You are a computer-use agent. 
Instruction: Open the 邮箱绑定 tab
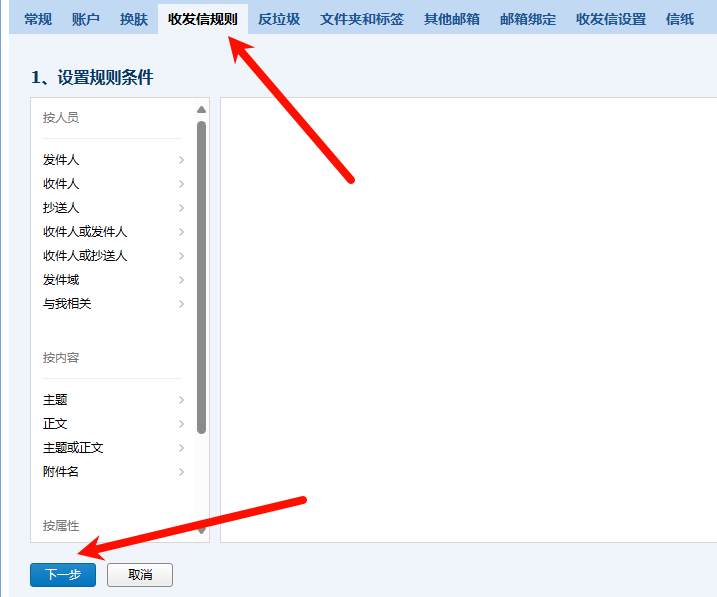coord(528,19)
